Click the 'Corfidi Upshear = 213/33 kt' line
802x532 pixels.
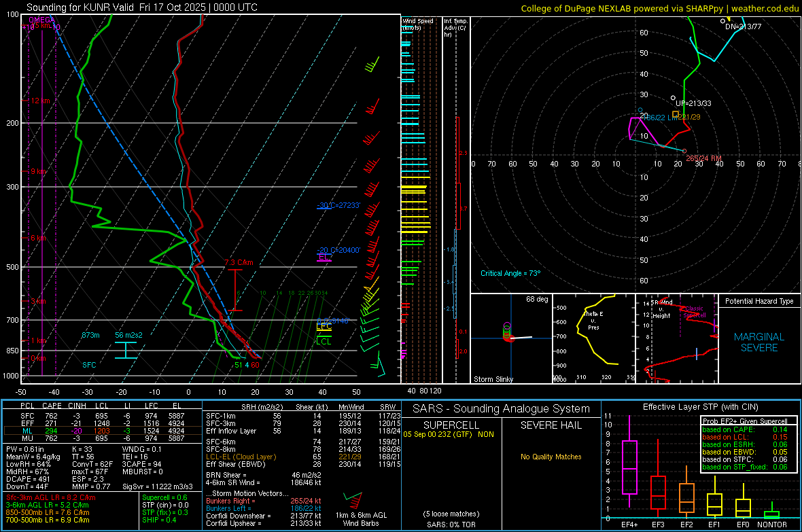(x=263, y=523)
